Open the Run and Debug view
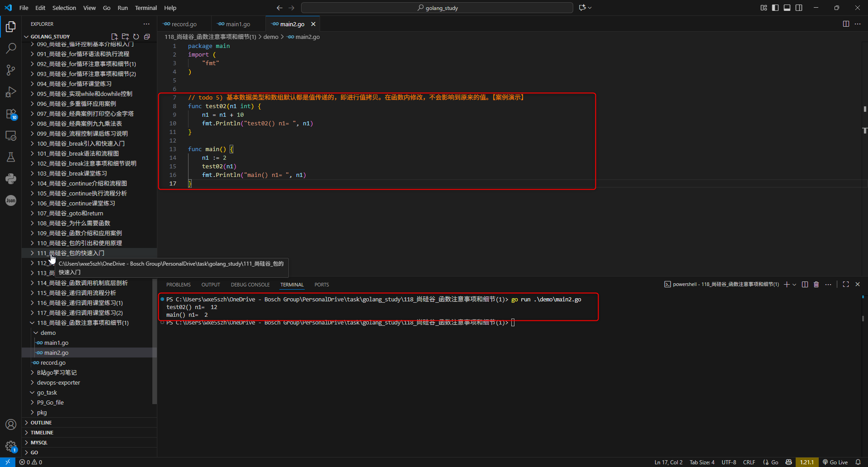The width and height of the screenshot is (868, 467). [11, 92]
